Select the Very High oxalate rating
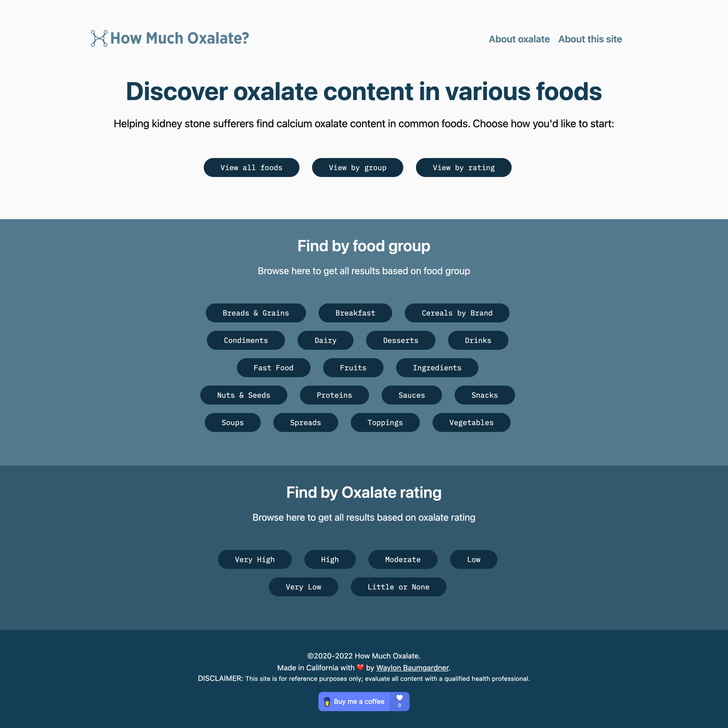728x728 pixels. 255,559
